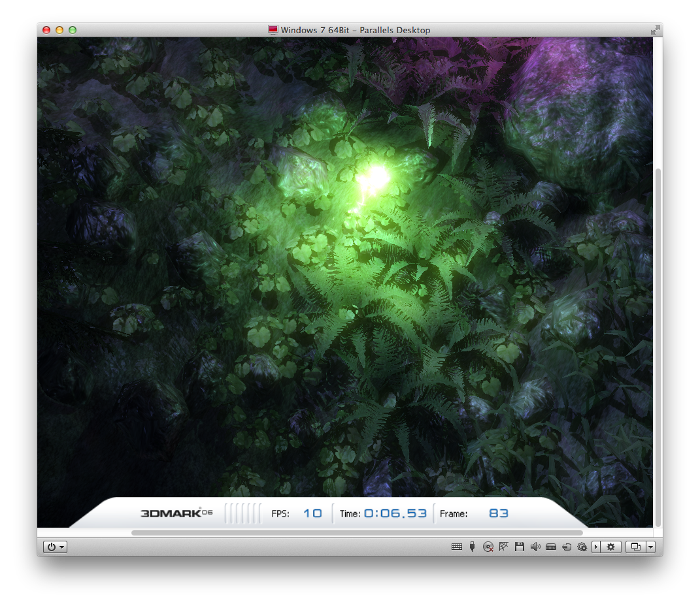Screen dimensions: 700x608
Task: Click the overlapping windows view mode button
Action: point(635,547)
